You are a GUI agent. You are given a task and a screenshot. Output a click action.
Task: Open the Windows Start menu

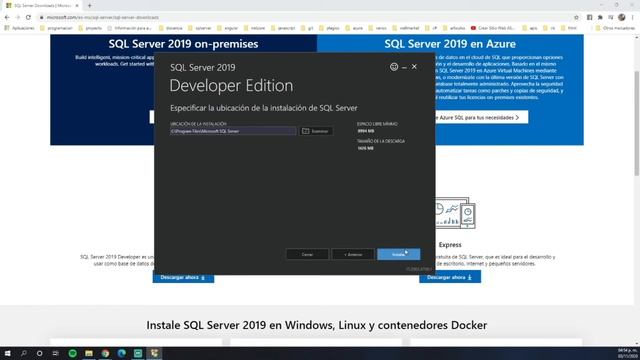(x=7, y=353)
